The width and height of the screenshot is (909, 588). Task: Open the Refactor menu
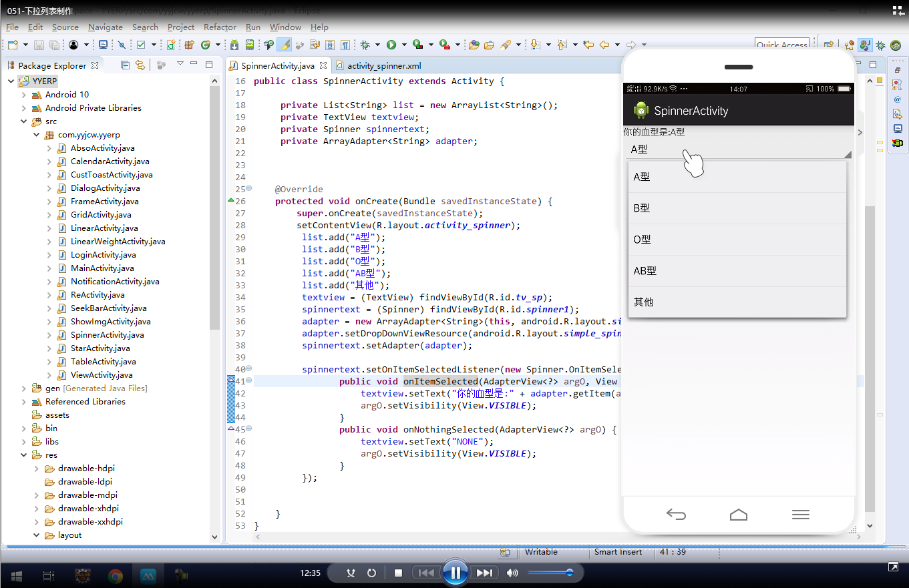click(x=220, y=27)
